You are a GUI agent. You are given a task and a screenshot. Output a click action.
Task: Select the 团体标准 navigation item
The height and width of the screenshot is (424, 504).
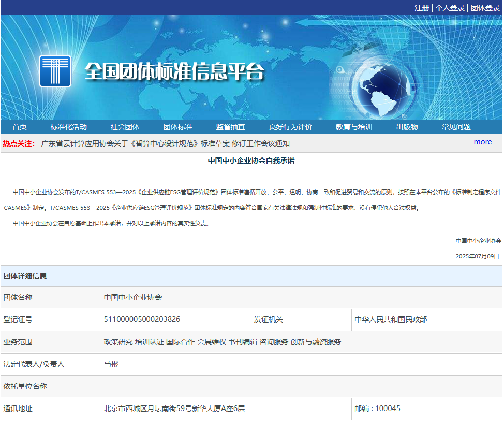pyautogui.click(x=177, y=127)
